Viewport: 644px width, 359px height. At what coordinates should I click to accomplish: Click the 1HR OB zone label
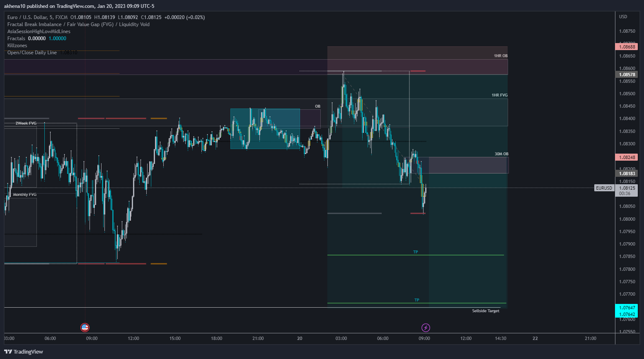(x=501, y=56)
